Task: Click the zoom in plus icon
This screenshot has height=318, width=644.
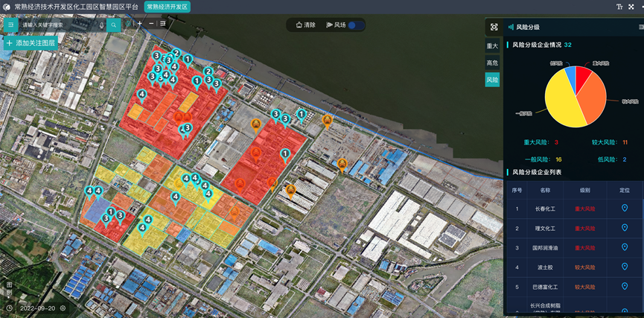Action: click(x=139, y=24)
